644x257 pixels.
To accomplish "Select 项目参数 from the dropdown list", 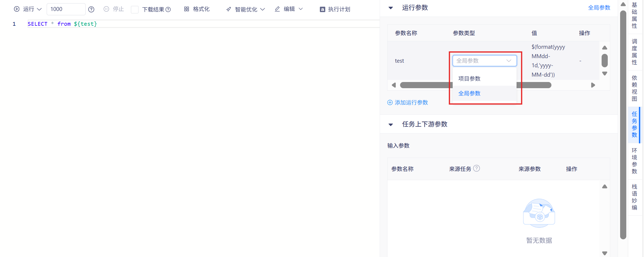I will (485, 79).
